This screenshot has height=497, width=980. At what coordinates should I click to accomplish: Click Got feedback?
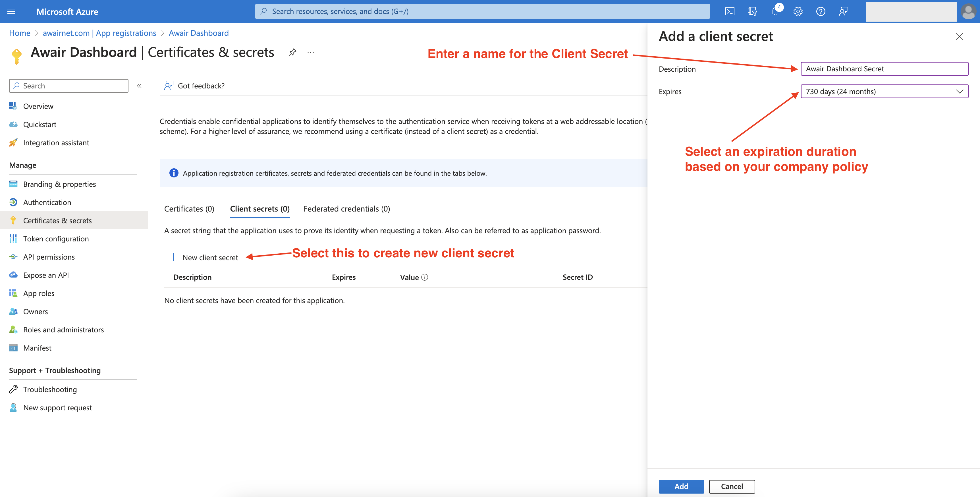(194, 86)
